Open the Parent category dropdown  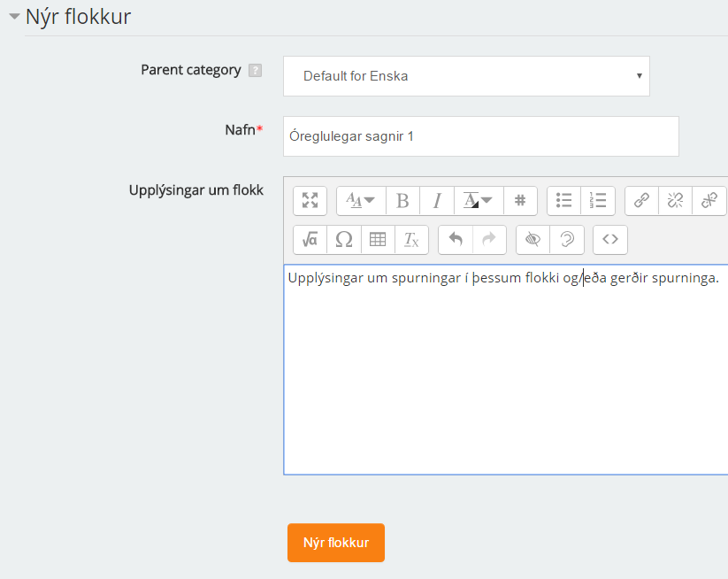coord(464,76)
